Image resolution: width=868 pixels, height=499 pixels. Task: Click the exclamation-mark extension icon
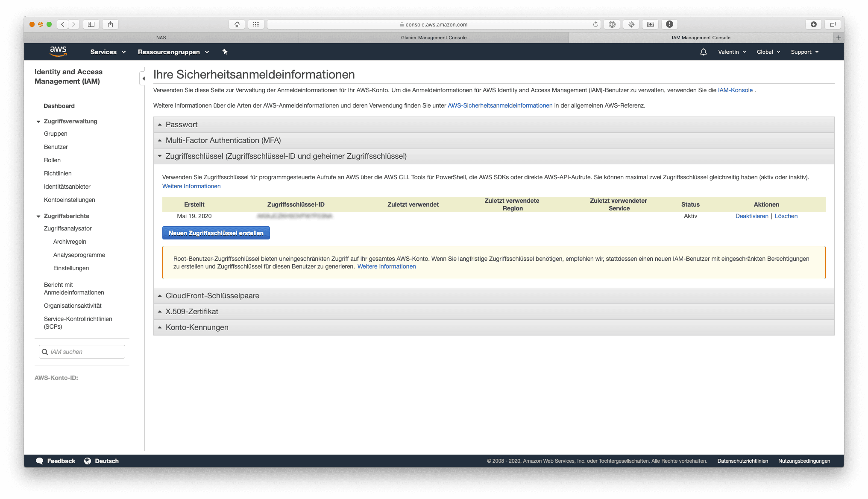pyautogui.click(x=670, y=24)
